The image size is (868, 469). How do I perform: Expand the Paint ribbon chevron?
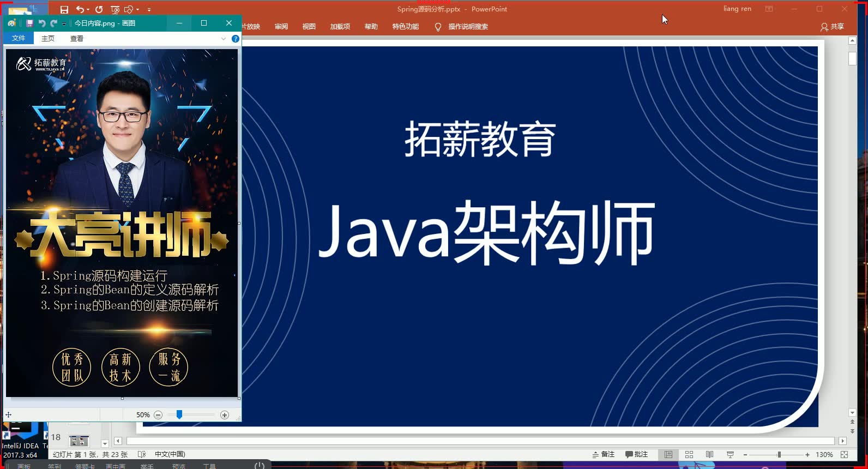(224, 39)
